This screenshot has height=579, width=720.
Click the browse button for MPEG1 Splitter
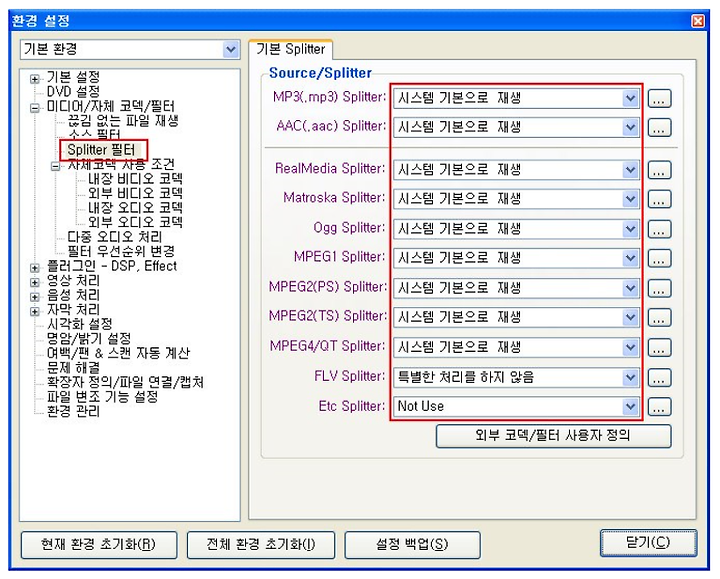[659, 258]
